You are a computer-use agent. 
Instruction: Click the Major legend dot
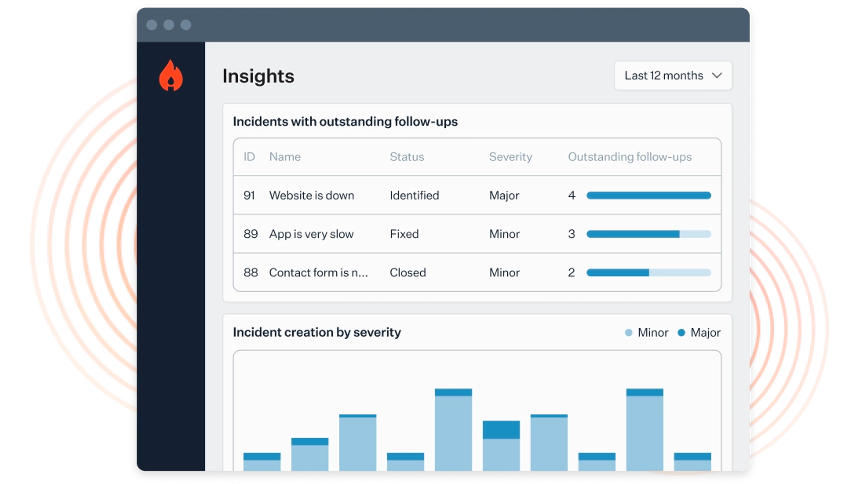(x=681, y=333)
